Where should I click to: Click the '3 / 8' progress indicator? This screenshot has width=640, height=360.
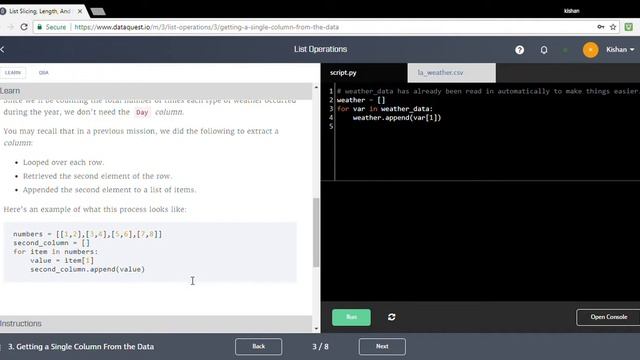[320, 347]
